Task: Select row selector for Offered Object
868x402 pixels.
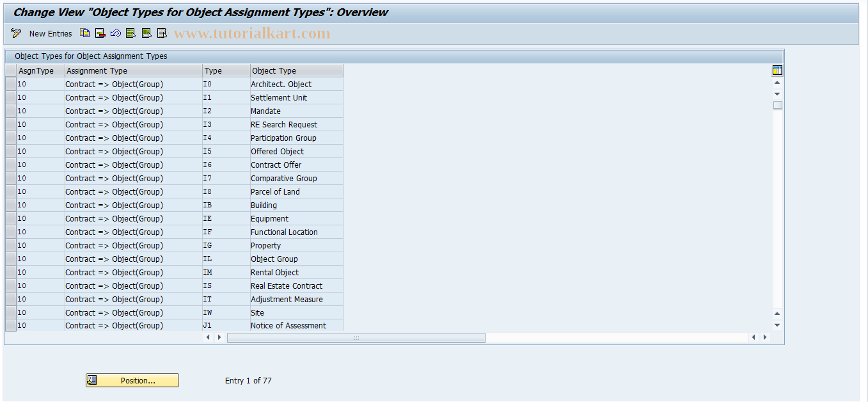Action: (x=11, y=151)
